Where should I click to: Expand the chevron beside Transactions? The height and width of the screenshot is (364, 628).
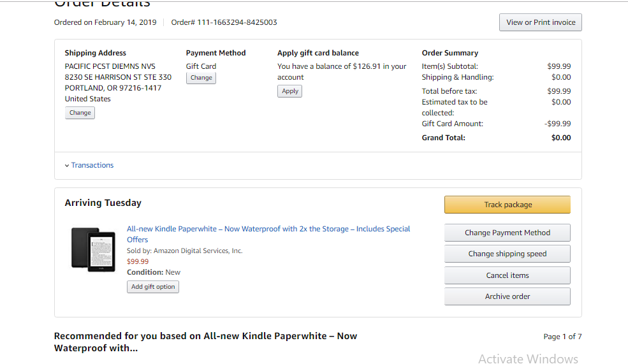(67, 166)
